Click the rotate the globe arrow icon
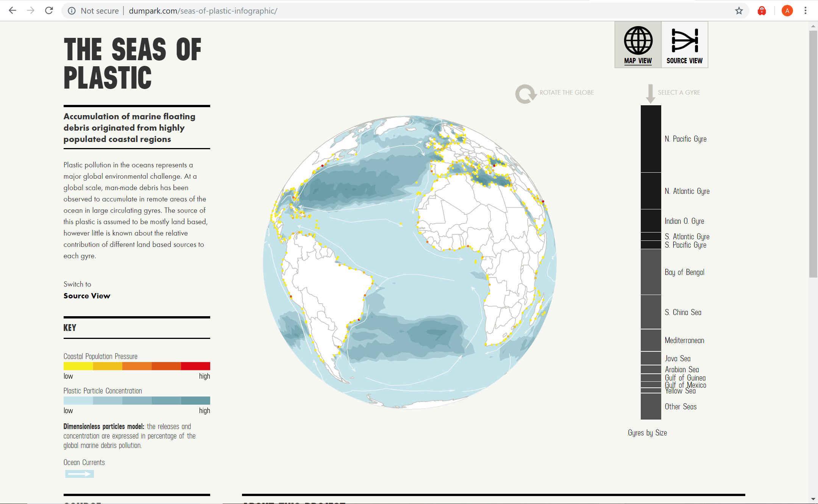Screen dimensions: 818x504 pyautogui.click(x=526, y=94)
